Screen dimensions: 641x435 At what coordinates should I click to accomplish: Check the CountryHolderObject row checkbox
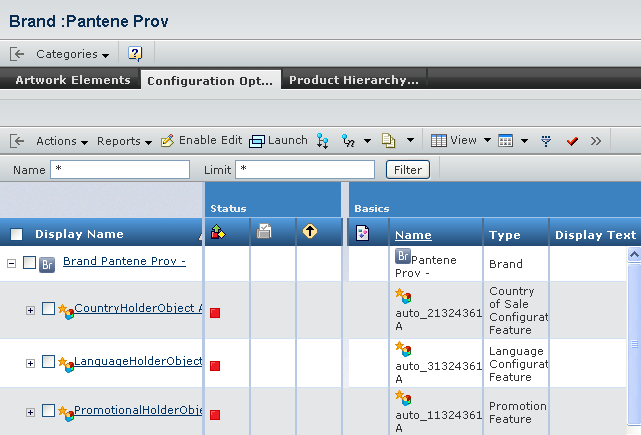click(x=48, y=308)
